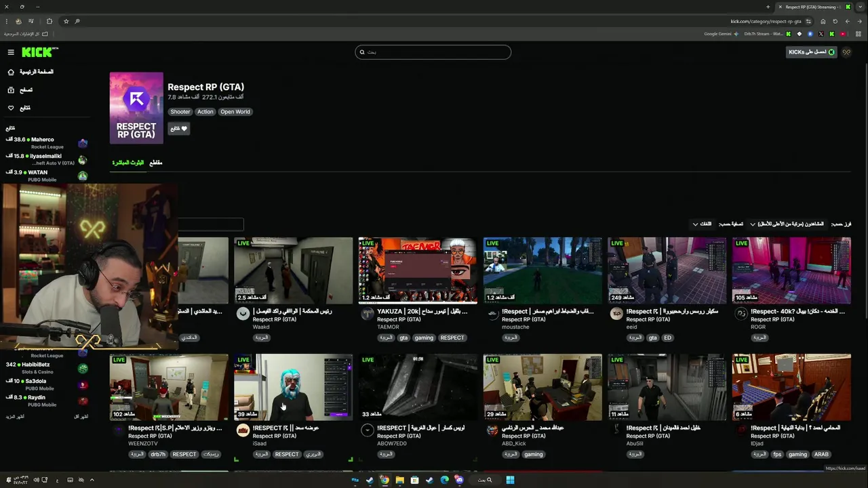This screenshot has width=868, height=488.
Task: Click the Get KICKs button
Action: [811, 52]
